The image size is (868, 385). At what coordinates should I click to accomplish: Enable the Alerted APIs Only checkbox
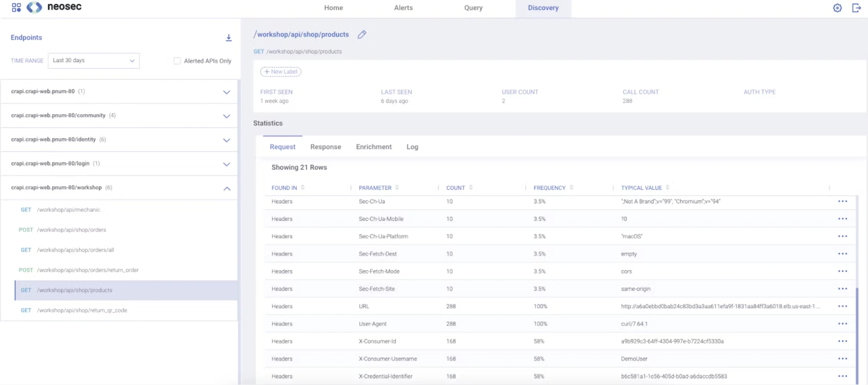coord(177,61)
